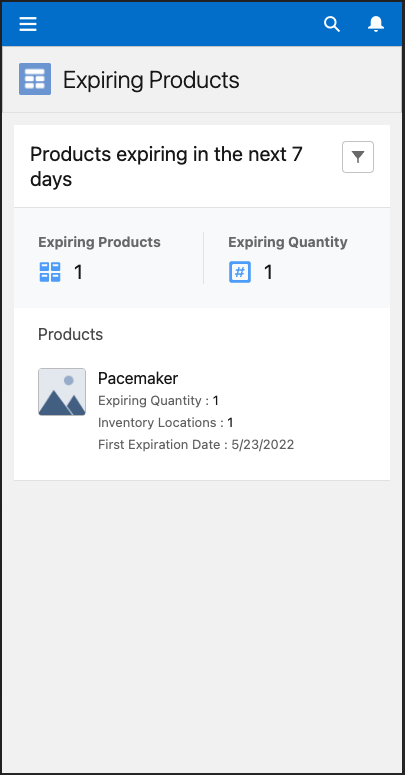Viewport: 405px width, 775px height.
Task: Click the Expiring Quantity count value
Action: coord(268,272)
